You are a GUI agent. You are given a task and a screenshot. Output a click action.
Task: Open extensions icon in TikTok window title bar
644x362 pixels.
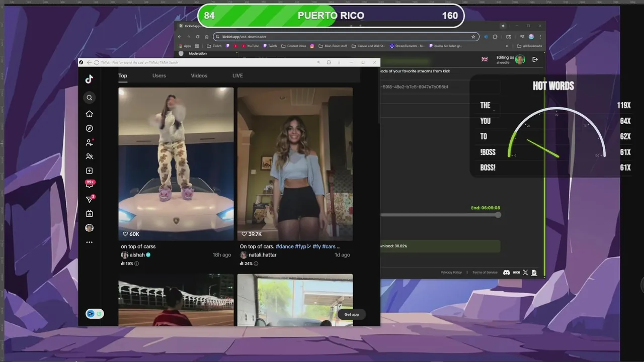tap(329, 62)
